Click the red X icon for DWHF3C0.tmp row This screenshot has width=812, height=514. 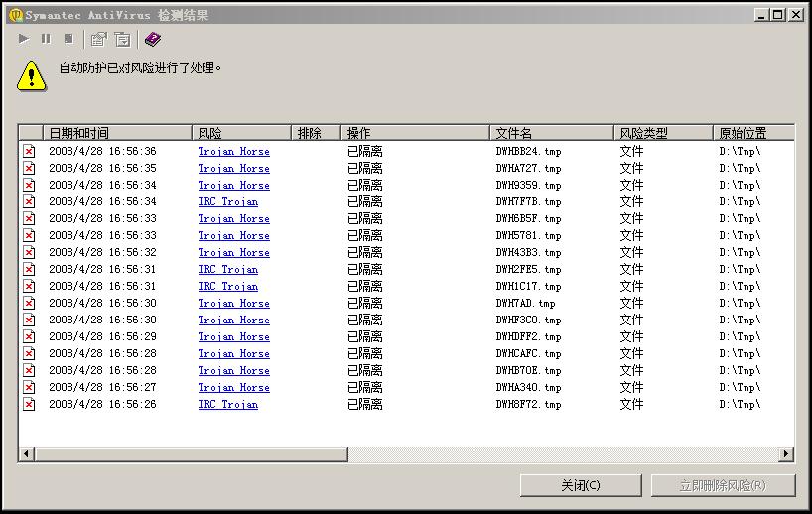point(29,320)
